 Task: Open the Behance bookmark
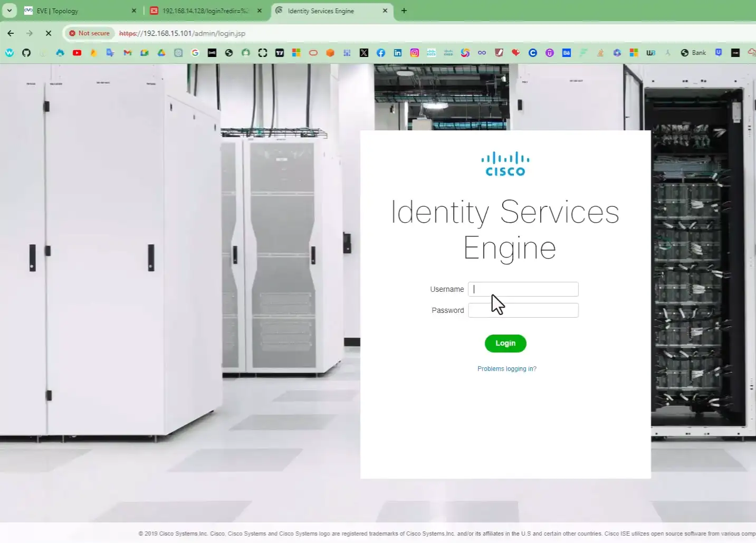tap(566, 53)
